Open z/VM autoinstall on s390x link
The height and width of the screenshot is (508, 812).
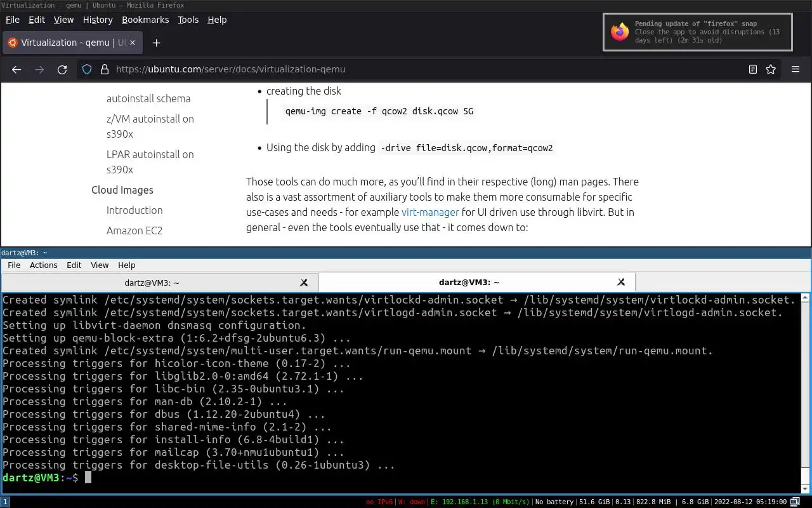pyautogui.click(x=150, y=126)
